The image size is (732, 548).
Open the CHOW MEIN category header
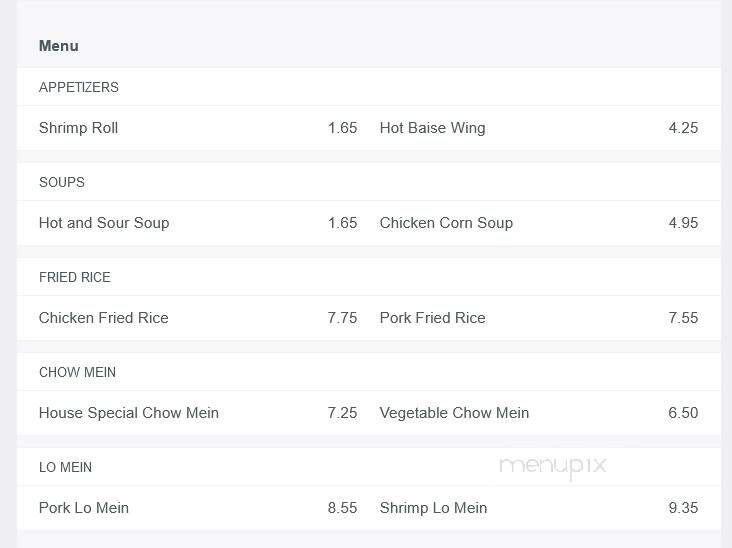pos(77,372)
